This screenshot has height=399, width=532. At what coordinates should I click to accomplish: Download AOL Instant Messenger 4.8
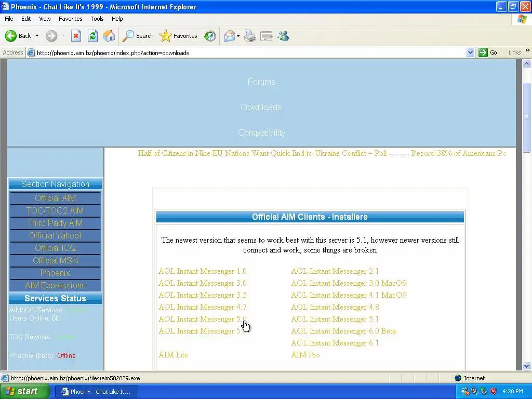point(335,307)
